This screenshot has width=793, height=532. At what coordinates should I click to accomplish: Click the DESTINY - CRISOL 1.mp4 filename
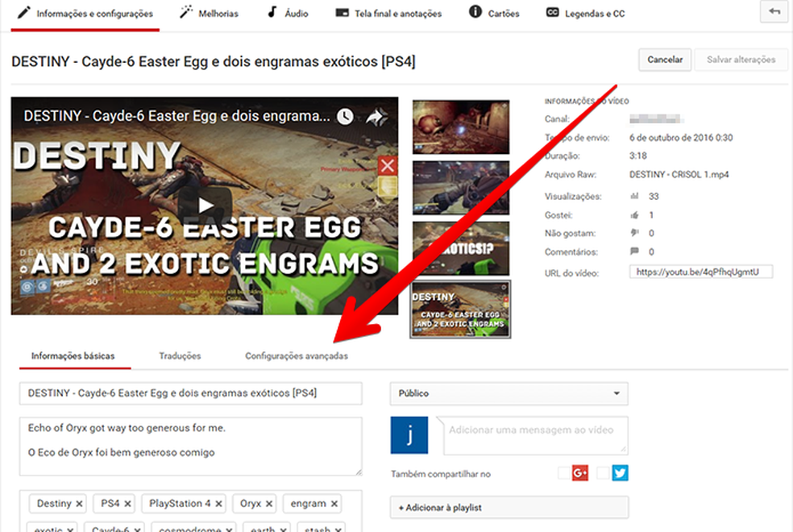click(679, 174)
